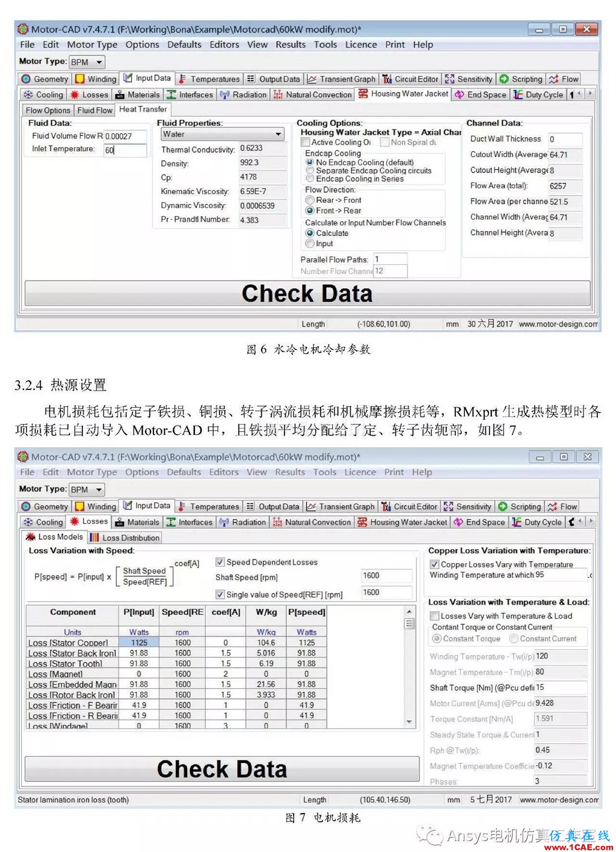Click right tab-scroll arrow in top window
Screen dimensions: 616x852
(591, 94)
